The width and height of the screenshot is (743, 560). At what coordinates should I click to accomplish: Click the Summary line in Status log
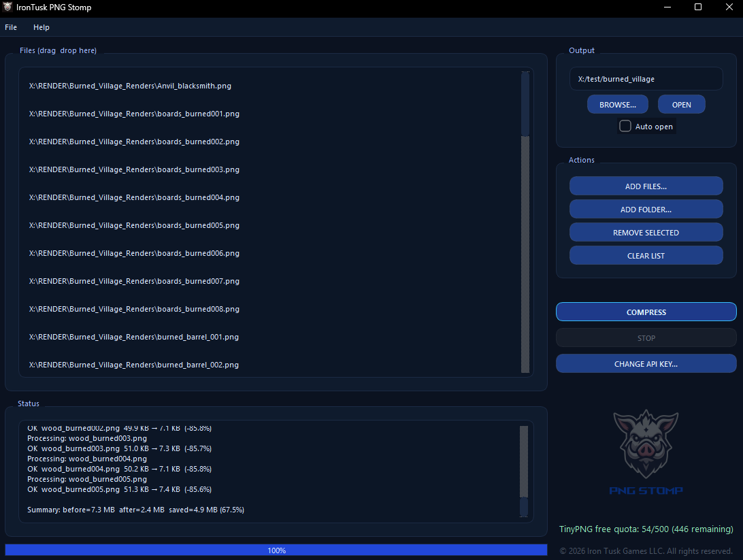(135, 510)
